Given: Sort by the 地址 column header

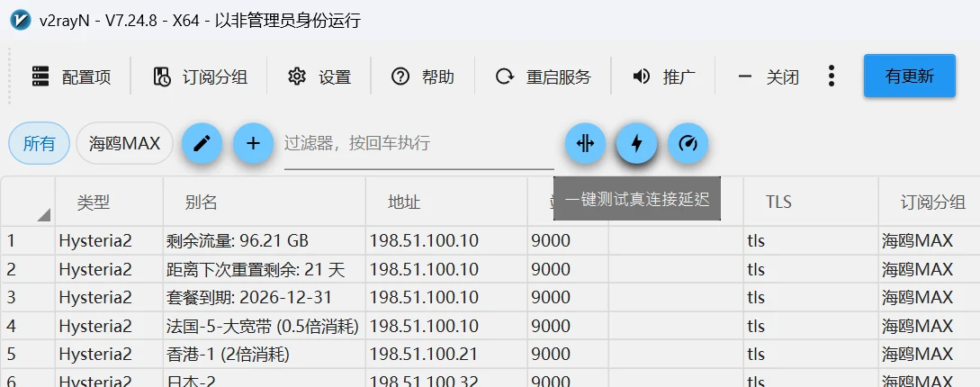Looking at the screenshot, I should tap(446, 202).
